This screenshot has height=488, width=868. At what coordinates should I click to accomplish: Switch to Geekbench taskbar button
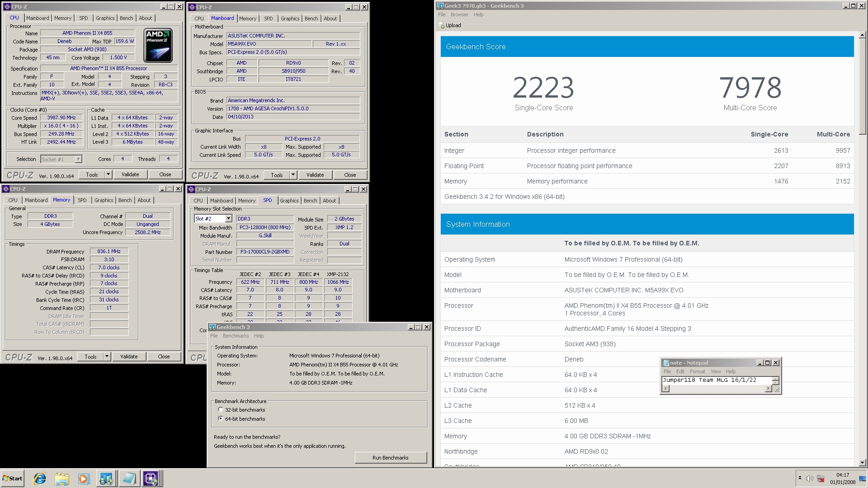pos(106,479)
